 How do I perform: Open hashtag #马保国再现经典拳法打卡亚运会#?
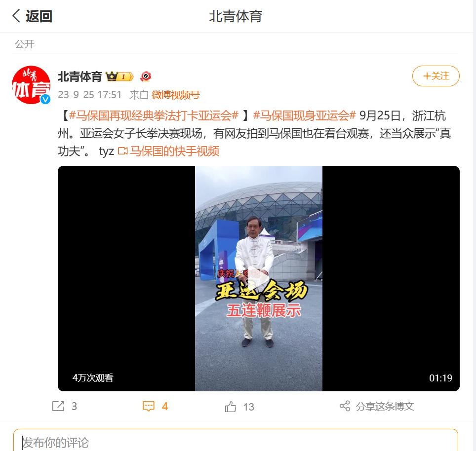pos(154,115)
